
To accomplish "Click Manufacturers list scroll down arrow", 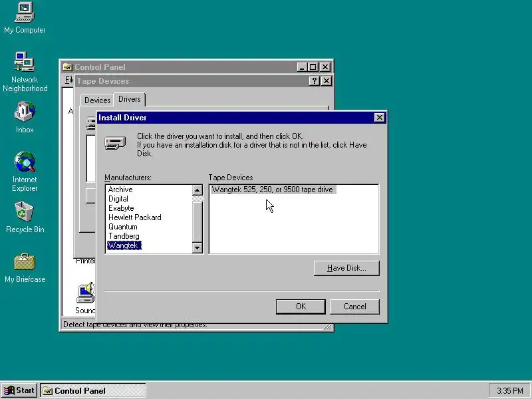I will 197,247.
